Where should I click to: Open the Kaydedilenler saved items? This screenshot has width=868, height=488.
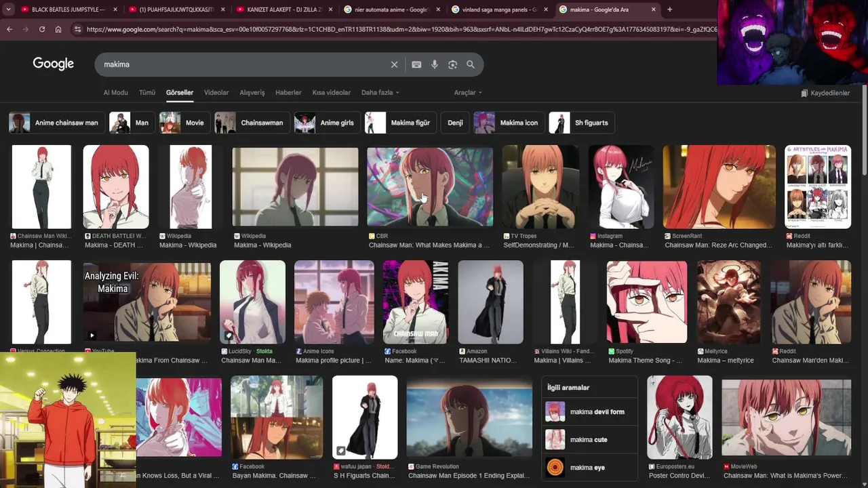[x=825, y=93]
